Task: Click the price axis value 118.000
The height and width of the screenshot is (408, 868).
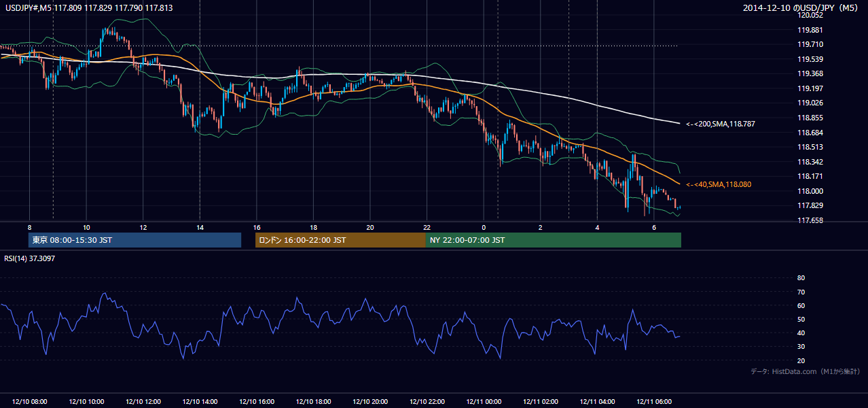Action: click(810, 191)
